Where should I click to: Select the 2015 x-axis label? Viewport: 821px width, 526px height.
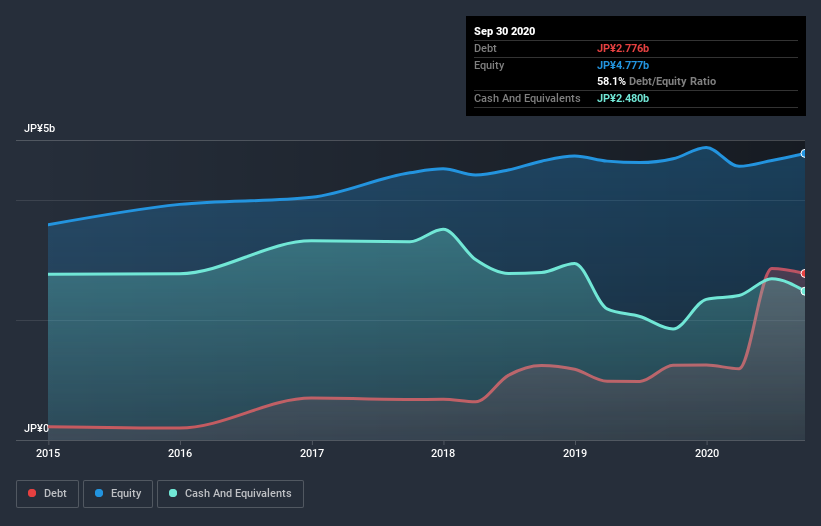48,453
